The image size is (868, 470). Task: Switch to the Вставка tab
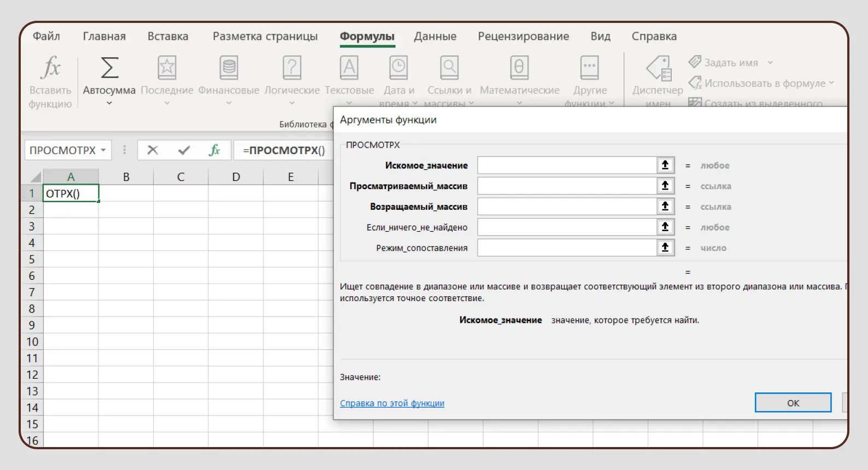168,36
